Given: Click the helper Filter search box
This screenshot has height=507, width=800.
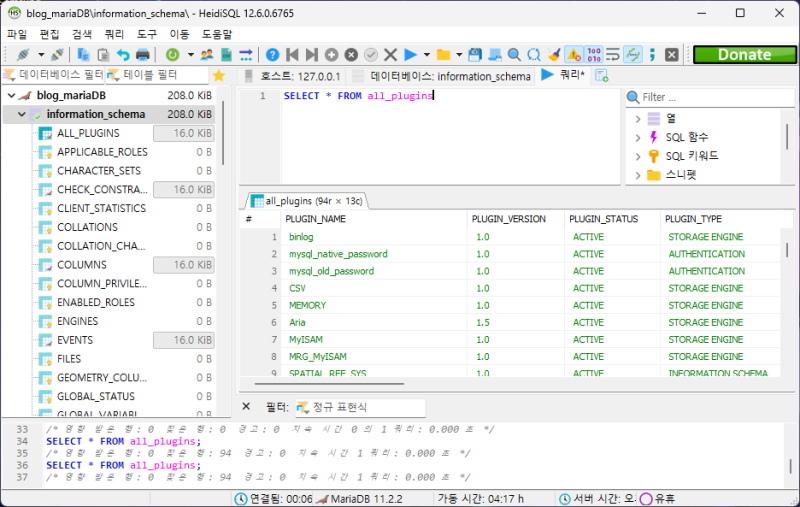Looking at the screenshot, I should coord(710,97).
